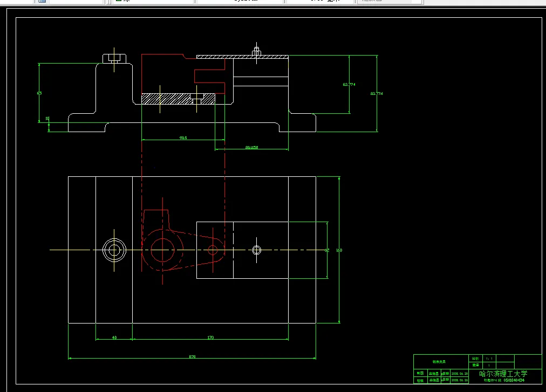Select the 83.774 dimension text

[377, 94]
